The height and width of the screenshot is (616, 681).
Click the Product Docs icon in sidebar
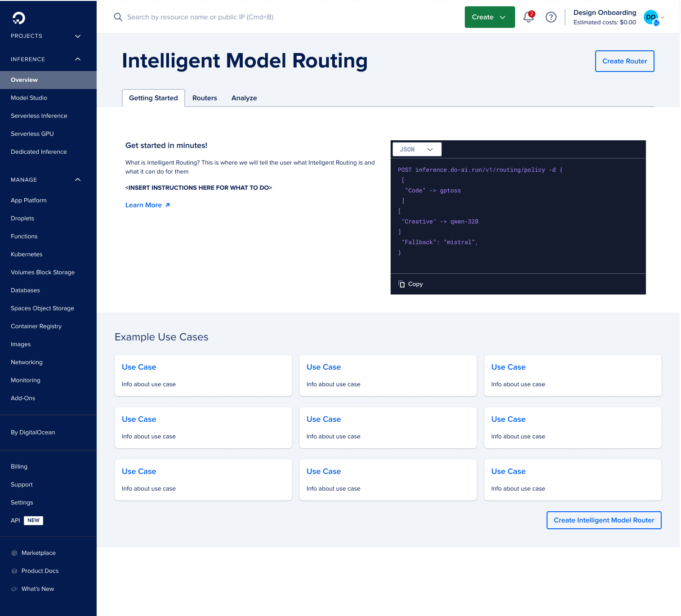[14, 571]
